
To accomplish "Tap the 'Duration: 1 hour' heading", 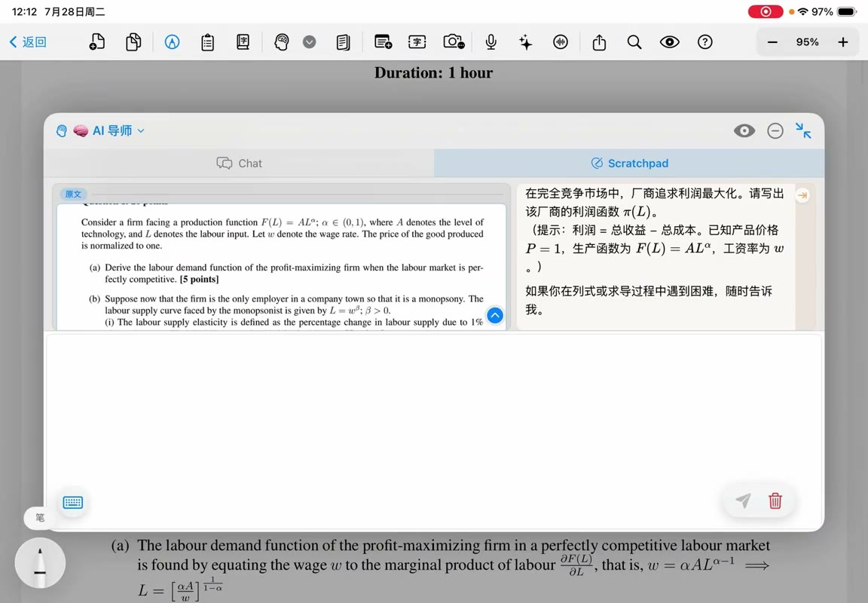I will [433, 72].
